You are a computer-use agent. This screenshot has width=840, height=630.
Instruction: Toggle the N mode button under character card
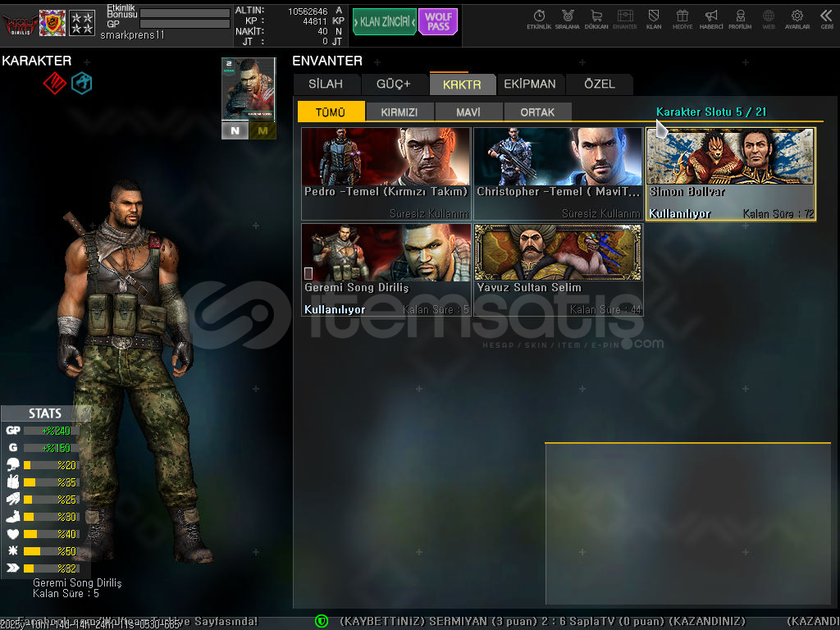tap(235, 130)
